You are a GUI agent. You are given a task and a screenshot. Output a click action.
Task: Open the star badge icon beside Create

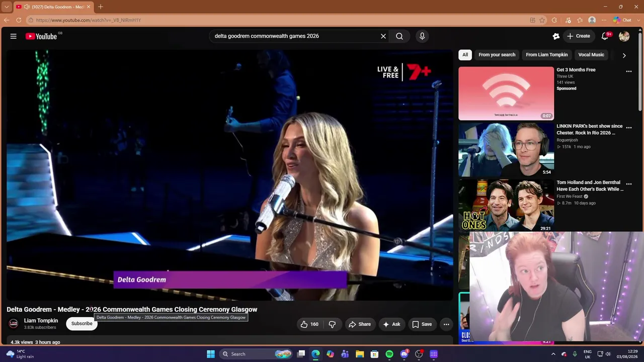coord(556,36)
